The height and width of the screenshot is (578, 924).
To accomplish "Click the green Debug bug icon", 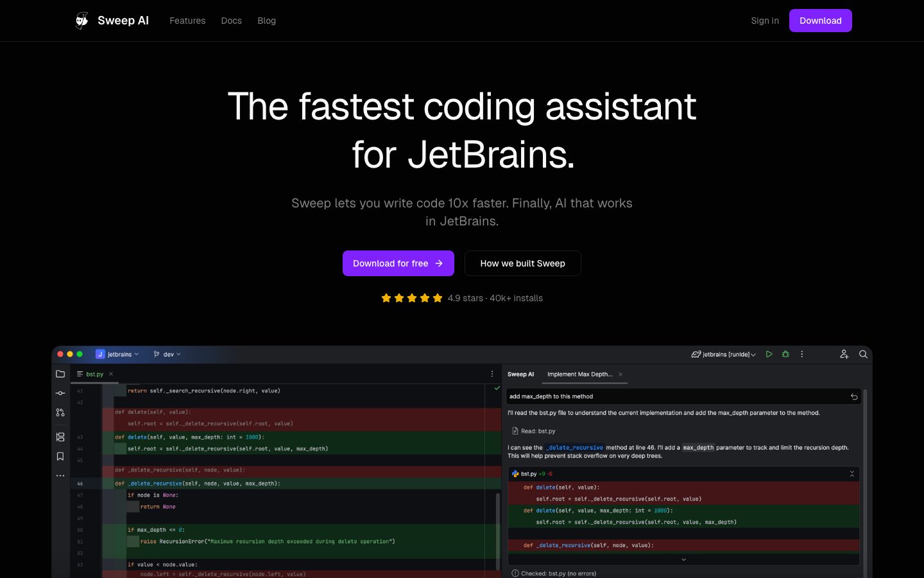I will point(785,355).
